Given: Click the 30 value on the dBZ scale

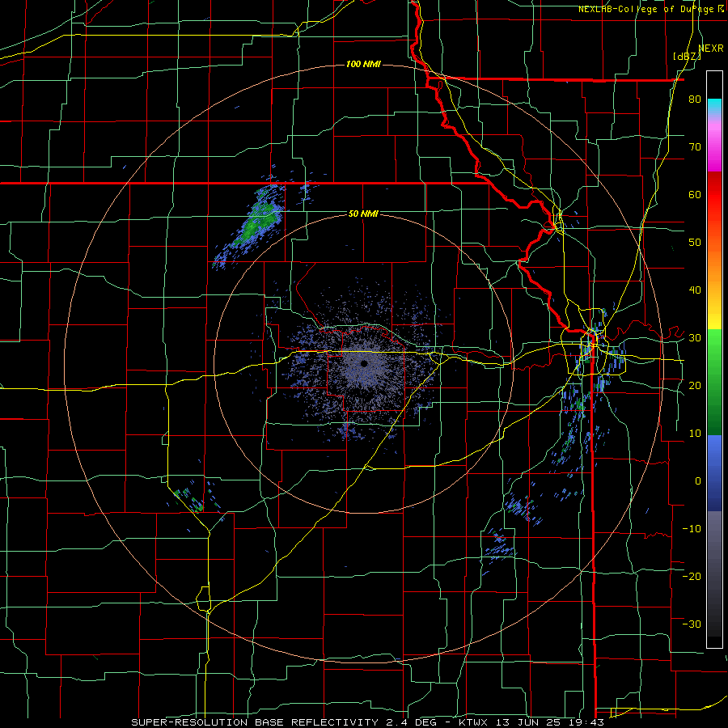Looking at the screenshot, I should [x=695, y=338].
